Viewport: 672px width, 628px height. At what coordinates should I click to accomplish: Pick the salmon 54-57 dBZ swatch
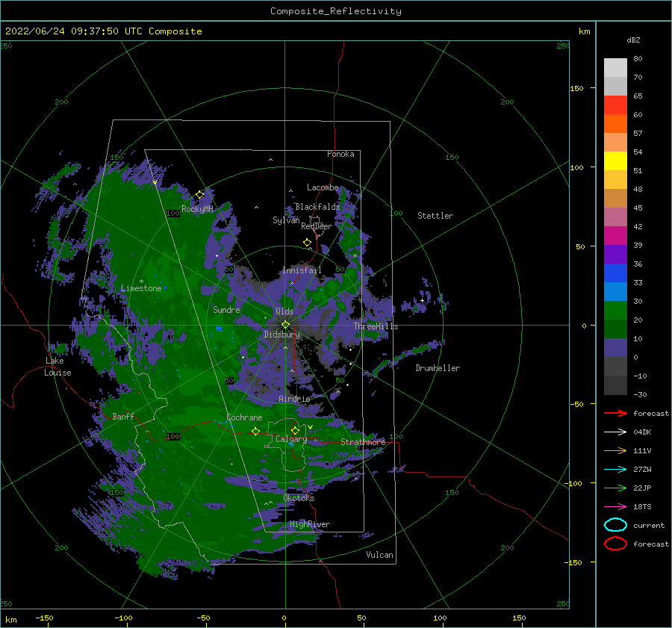615,143
